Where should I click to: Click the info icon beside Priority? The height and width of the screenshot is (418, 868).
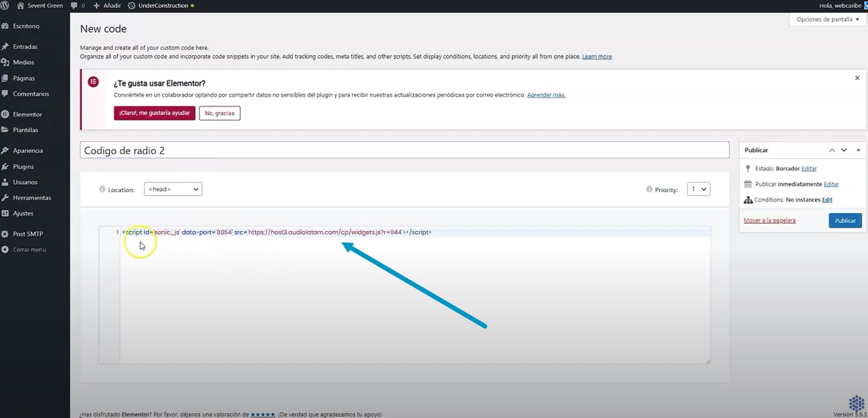pos(649,189)
